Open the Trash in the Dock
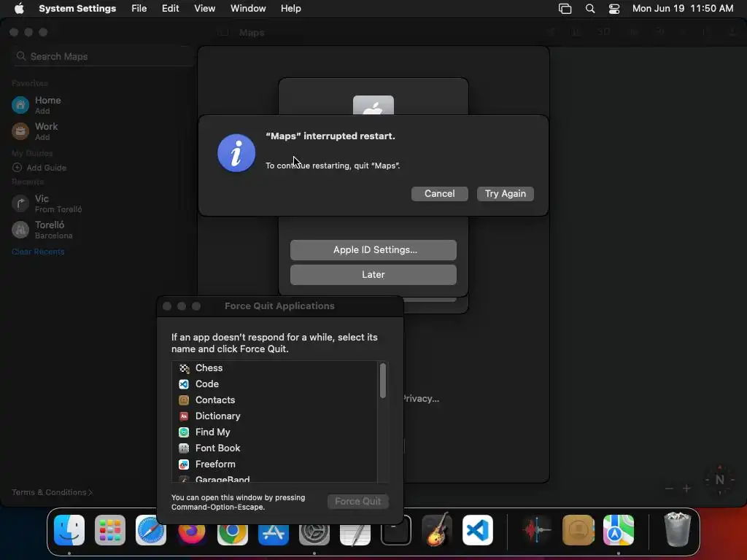747x560 pixels. pyautogui.click(x=677, y=529)
